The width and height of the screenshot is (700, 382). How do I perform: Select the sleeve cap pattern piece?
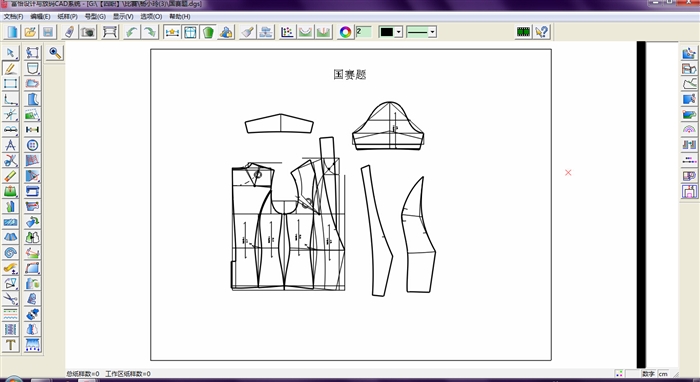388,126
